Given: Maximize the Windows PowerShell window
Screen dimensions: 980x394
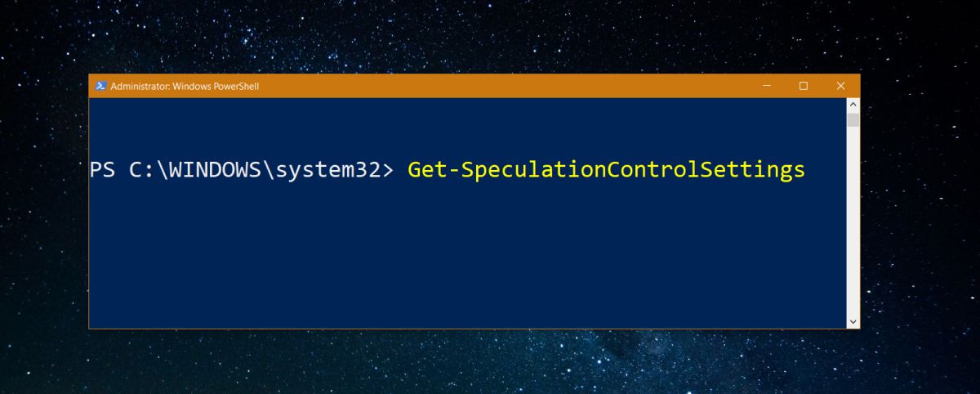Looking at the screenshot, I should (804, 86).
